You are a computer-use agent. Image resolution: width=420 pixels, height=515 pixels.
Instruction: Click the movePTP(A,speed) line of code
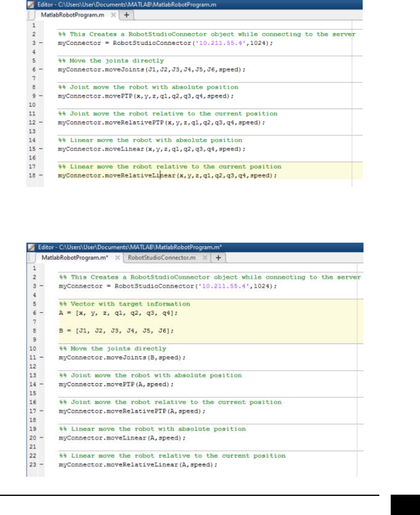[116, 385]
